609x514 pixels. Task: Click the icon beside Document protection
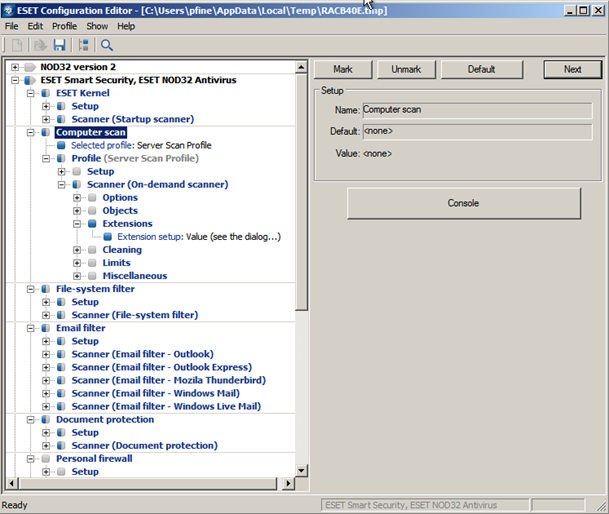[x=45, y=420]
